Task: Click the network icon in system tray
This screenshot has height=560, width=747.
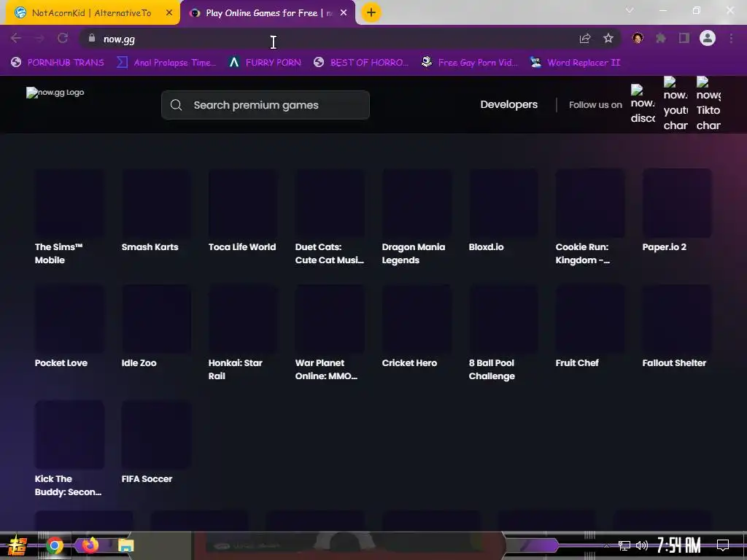Action: 624,545
